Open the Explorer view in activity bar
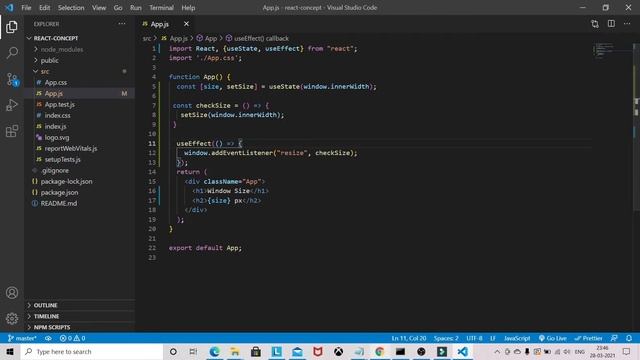 (x=12, y=27)
